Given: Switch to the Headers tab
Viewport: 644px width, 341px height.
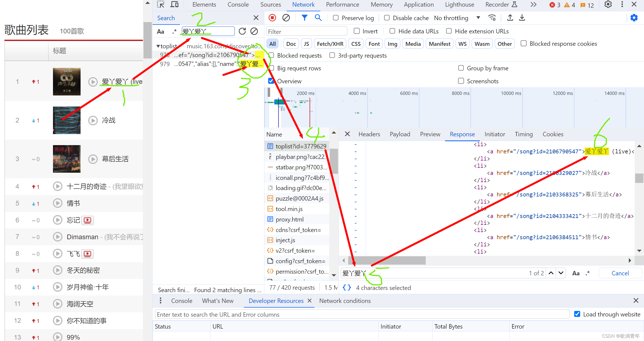Looking at the screenshot, I should [x=369, y=134].
